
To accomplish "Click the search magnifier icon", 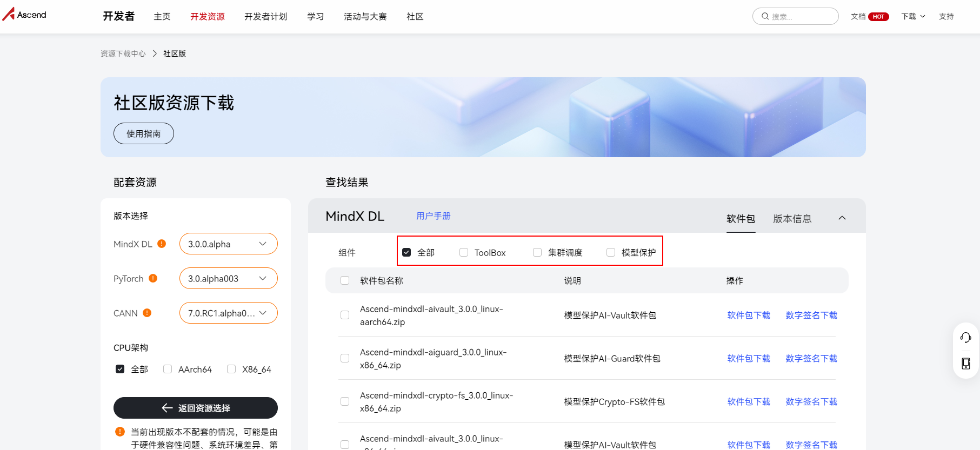I will [x=765, y=16].
